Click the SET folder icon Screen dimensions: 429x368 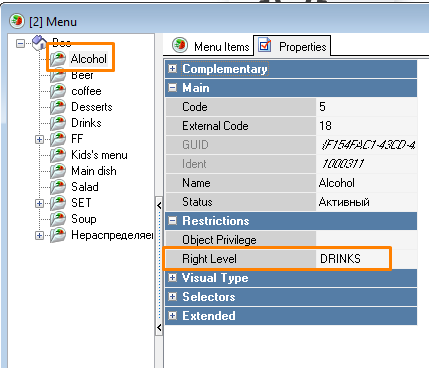58,203
